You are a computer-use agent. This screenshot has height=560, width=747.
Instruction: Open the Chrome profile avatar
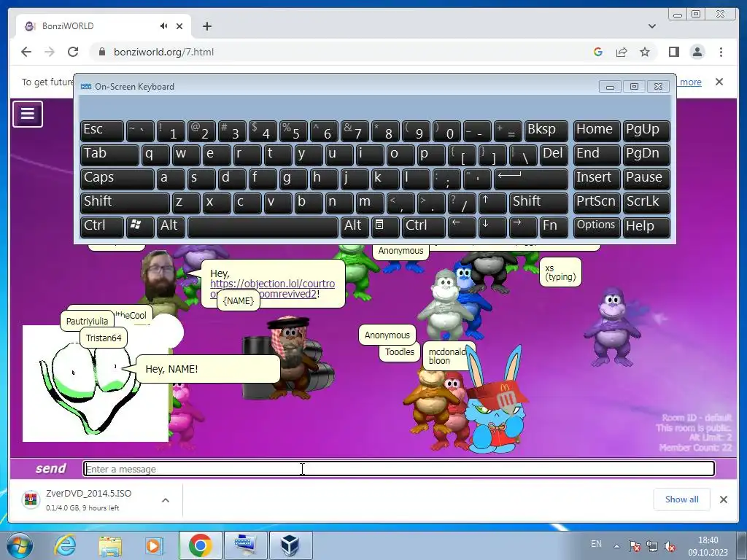697,52
